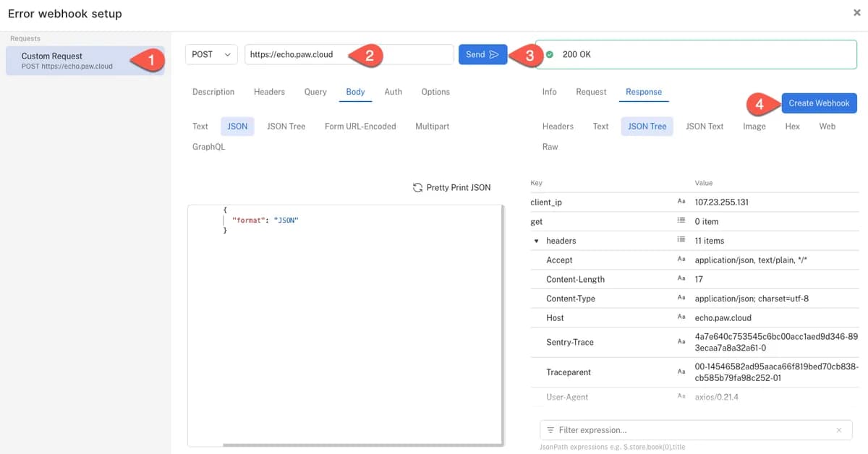Click the list type icon in get row
868x454 pixels.
681,221
